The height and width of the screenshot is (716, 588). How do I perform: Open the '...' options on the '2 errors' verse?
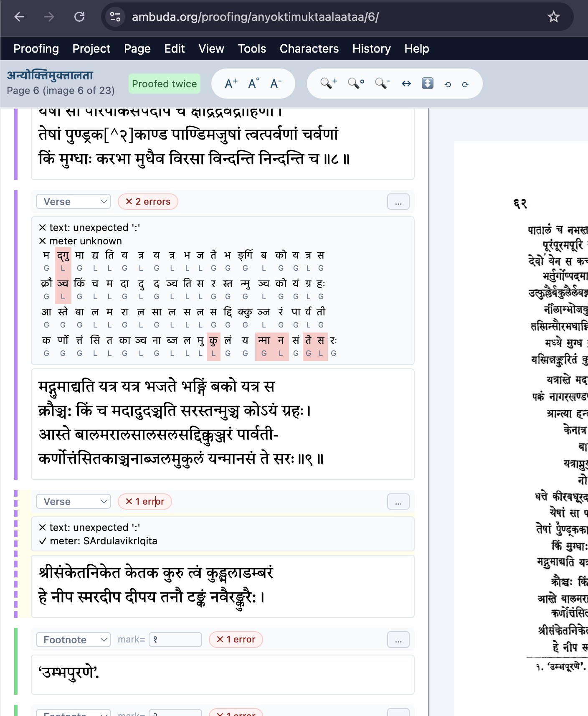tap(398, 201)
